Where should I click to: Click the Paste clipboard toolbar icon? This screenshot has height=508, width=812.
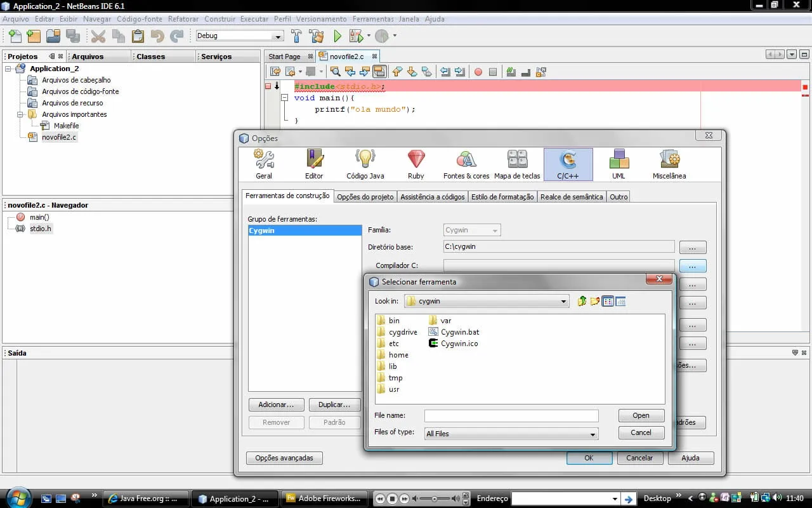(137, 36)
